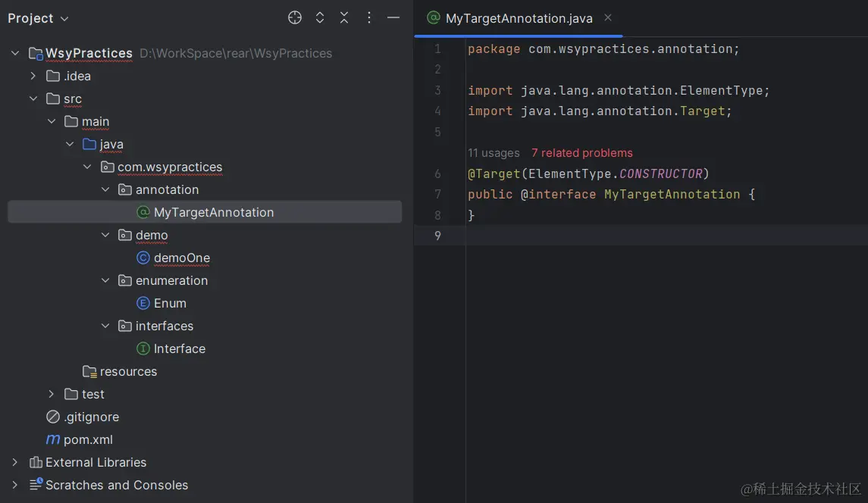Click the 7 related problems link
868x503 pixels.
tap(581, 153)
